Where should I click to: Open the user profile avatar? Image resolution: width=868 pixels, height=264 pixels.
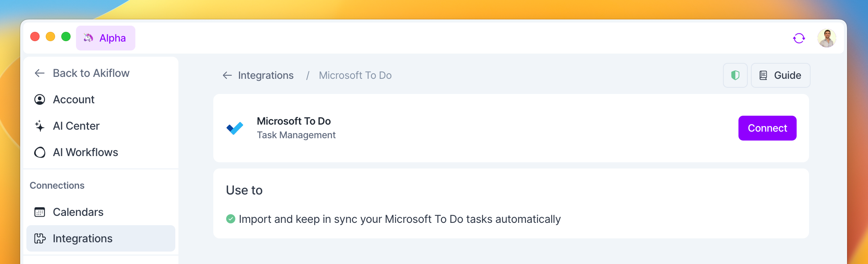pos(827,38)
